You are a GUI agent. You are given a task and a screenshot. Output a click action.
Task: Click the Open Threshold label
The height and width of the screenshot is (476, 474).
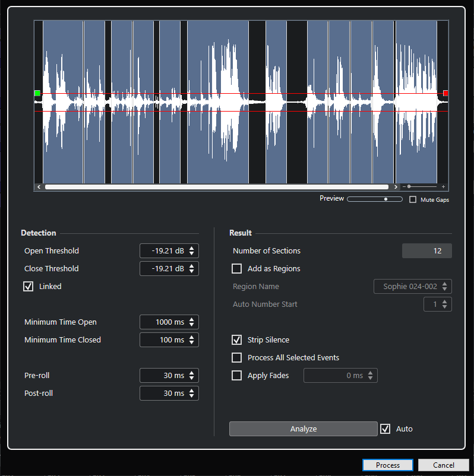pyautogui.click(x=52, y=250)
